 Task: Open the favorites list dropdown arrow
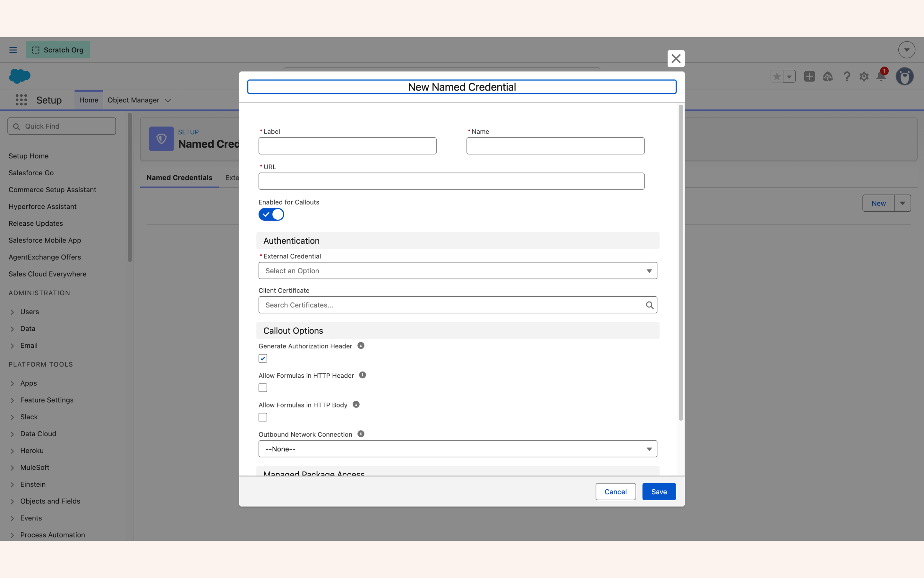coord(789,76)
